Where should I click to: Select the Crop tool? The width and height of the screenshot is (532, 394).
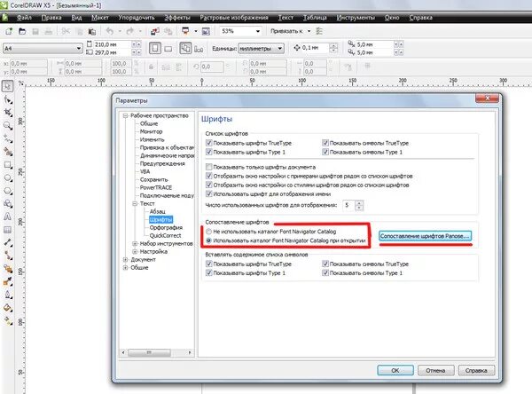coord(8,113)
